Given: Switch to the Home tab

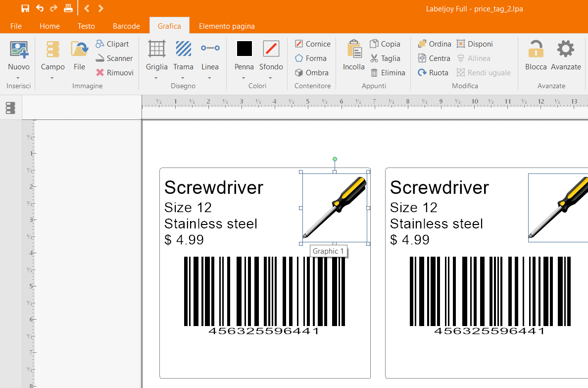Looking at the screenshot, I should (49, 26).
